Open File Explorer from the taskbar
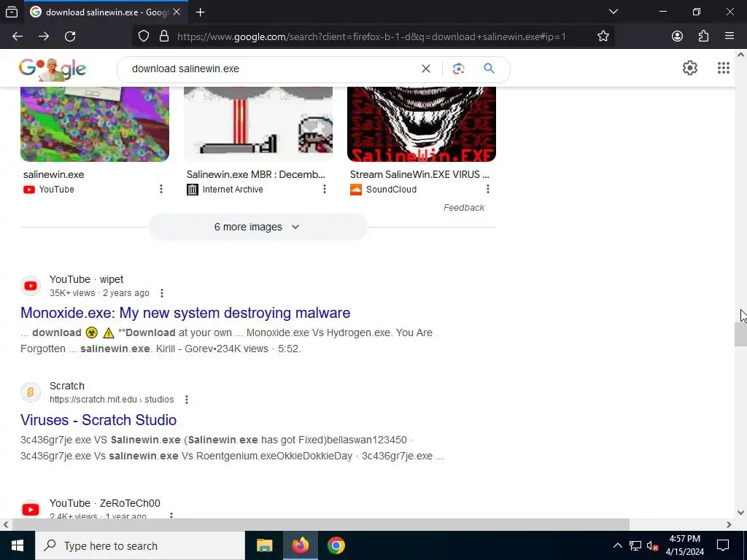Image resolution: width=747 pixels, height=560 pixels. tap(264, 545)
